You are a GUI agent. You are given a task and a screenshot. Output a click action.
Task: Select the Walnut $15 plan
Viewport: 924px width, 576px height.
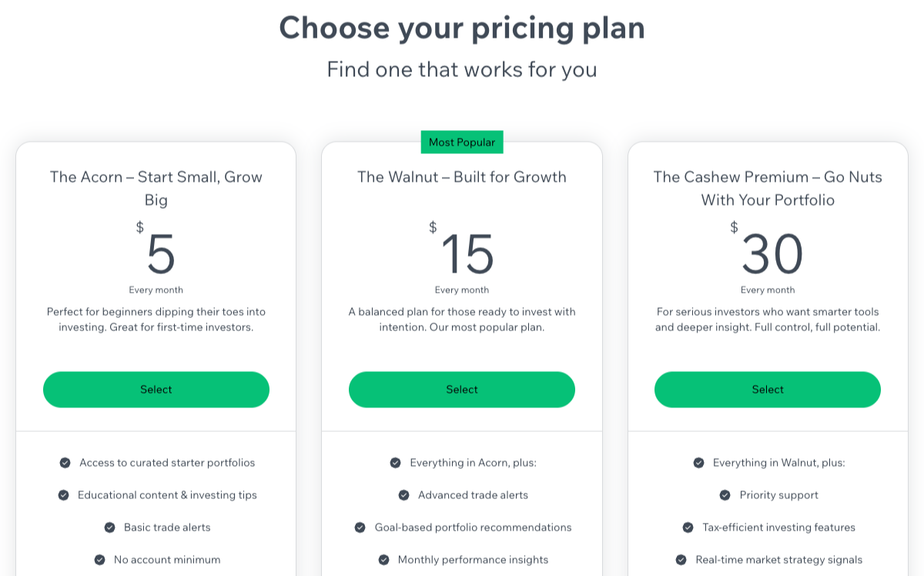[x=462, y=390]
